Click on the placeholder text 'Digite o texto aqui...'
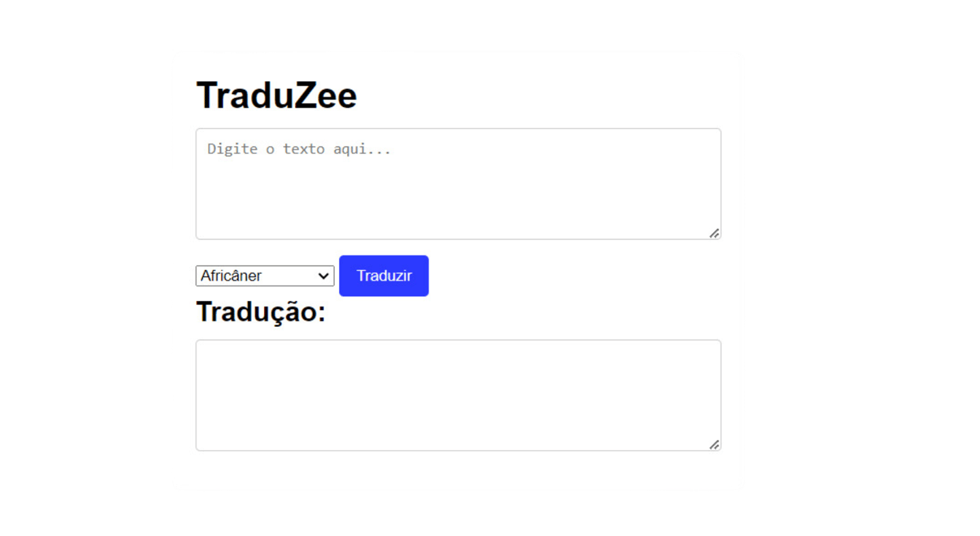Viewport: 980px width, 536px height. click(299, 149)
